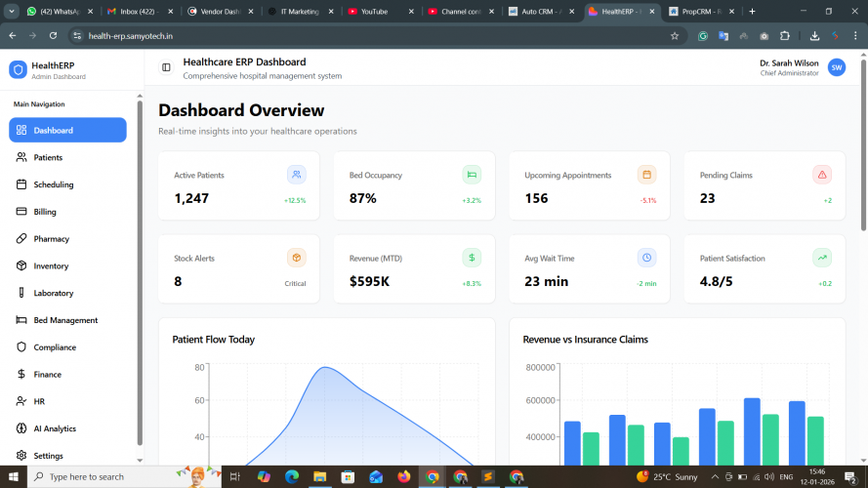Image resolution: width=868 pixels, height=488 pixels.
Task: Switch to the Vendor Dashboard tab
Action: pos(220,11)
